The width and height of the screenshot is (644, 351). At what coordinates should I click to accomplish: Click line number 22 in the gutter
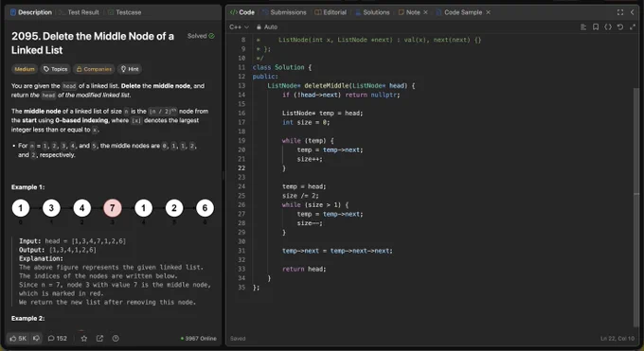(x=241, y=167)
